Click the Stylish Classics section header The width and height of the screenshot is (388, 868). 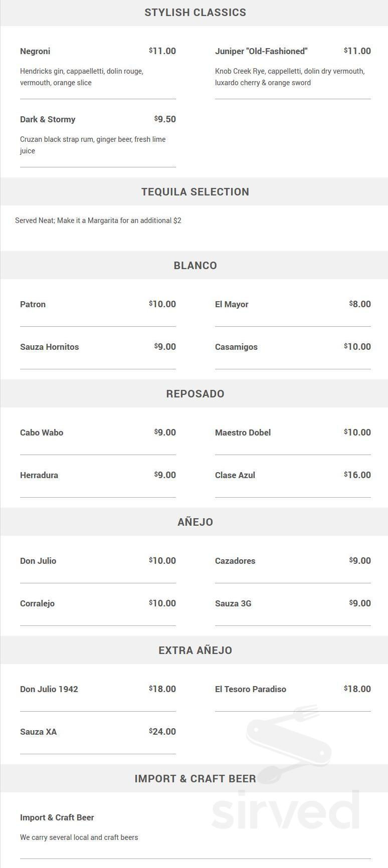click(195, 13)
